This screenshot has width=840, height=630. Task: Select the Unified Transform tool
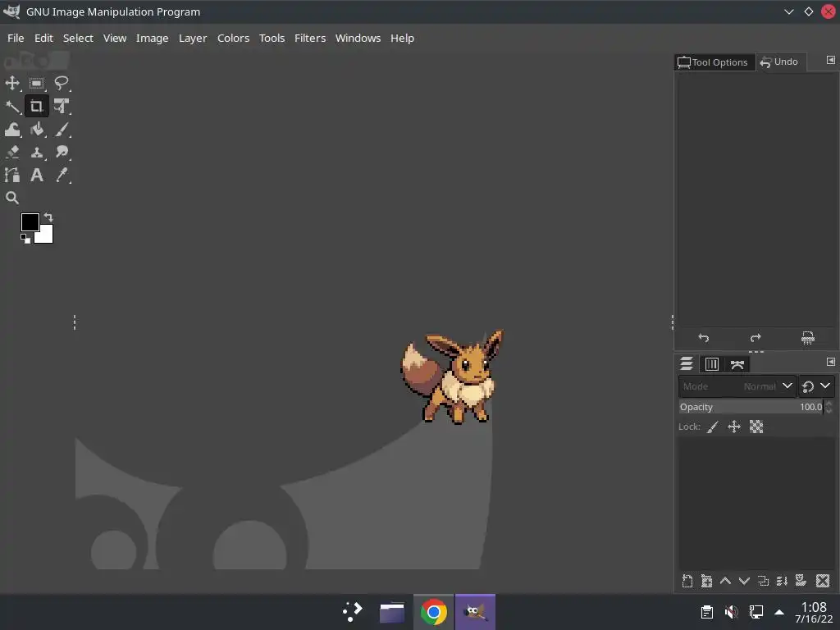[x=61, y=106]
